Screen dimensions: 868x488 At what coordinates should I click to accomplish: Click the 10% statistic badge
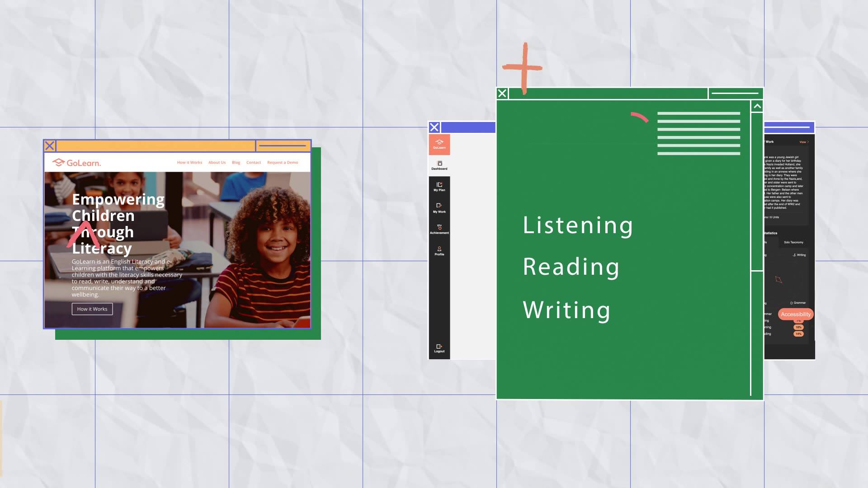pyautogui.click(x=798, y=327)
